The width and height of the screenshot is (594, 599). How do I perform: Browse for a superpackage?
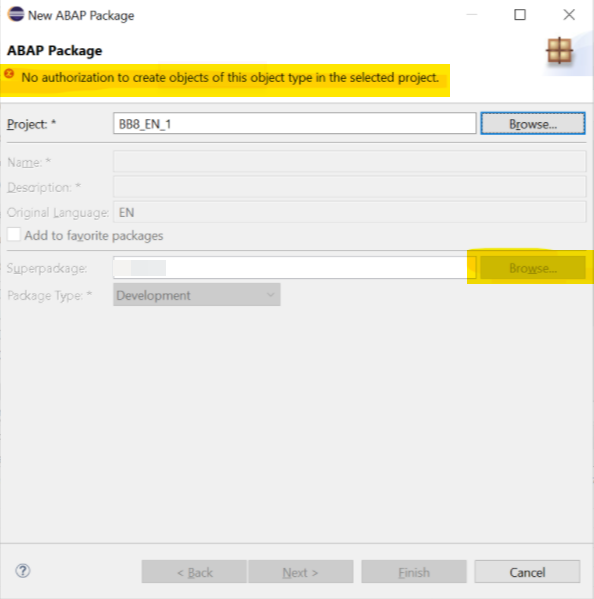(x=533, y=268)
